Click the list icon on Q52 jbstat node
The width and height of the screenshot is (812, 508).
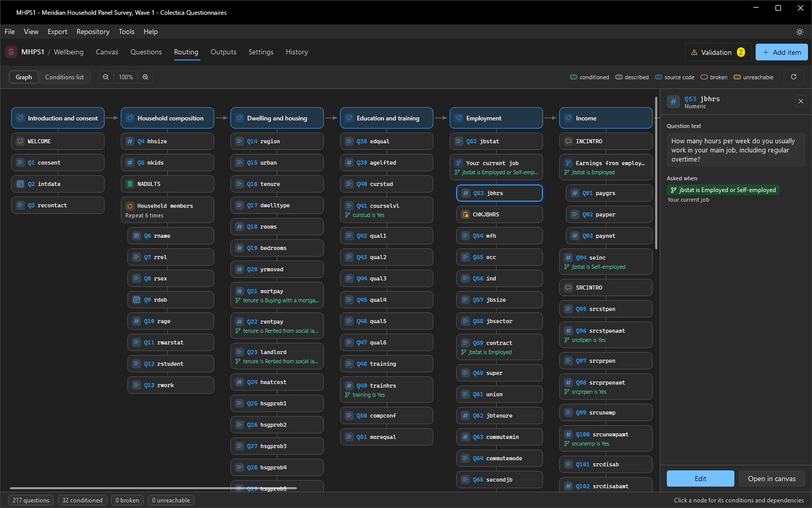(x=459, y=141)
